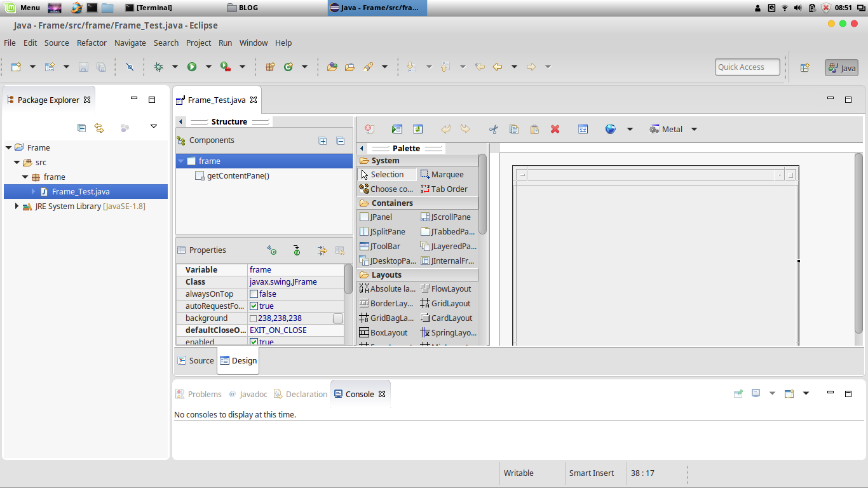This screenshot has width=868, height=488.
Task: Disable the enabled property checkbox
Action: (x=253, y=342)
